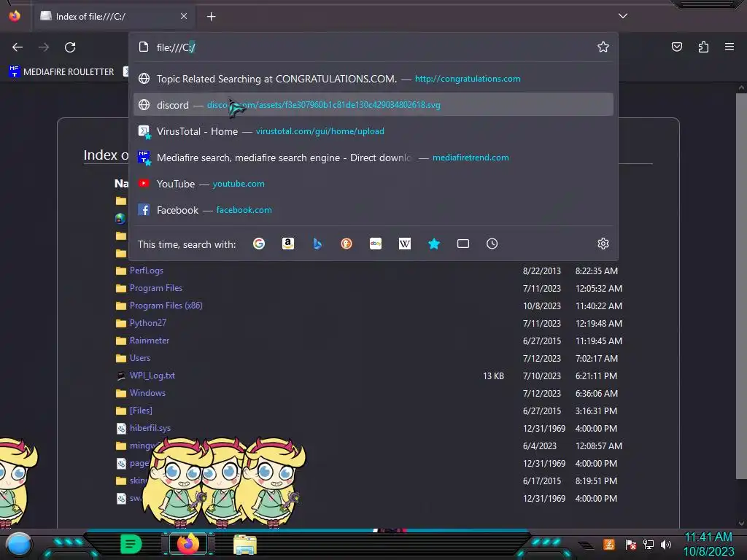Open the green notes app in taskbar
The height and width of the screenshot is (560, 747).
[131, 544]
